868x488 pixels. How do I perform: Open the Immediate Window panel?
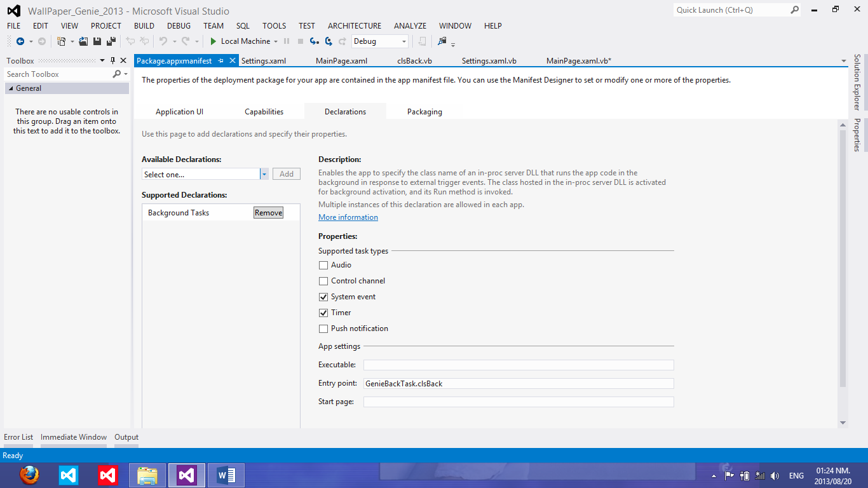pos(74,437)
